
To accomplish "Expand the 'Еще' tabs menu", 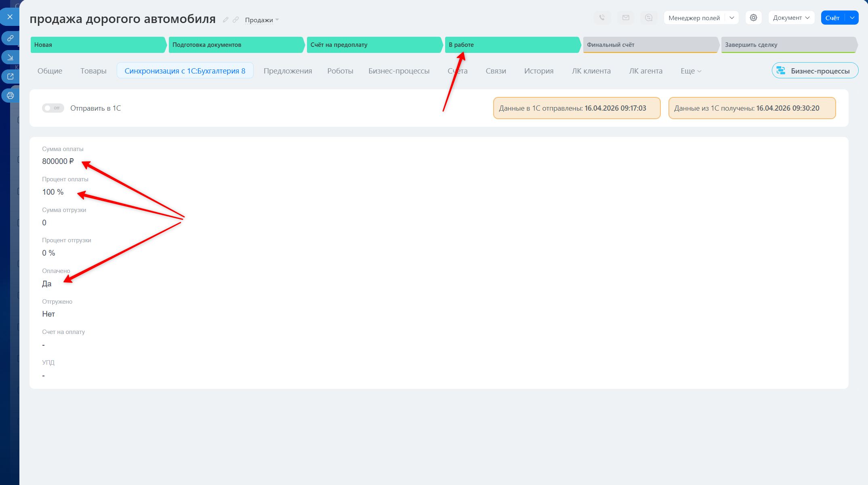I will click(691, 71).
